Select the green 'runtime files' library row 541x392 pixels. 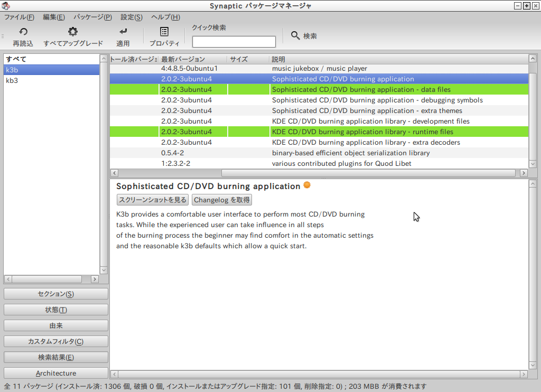[x=319, y=132]
